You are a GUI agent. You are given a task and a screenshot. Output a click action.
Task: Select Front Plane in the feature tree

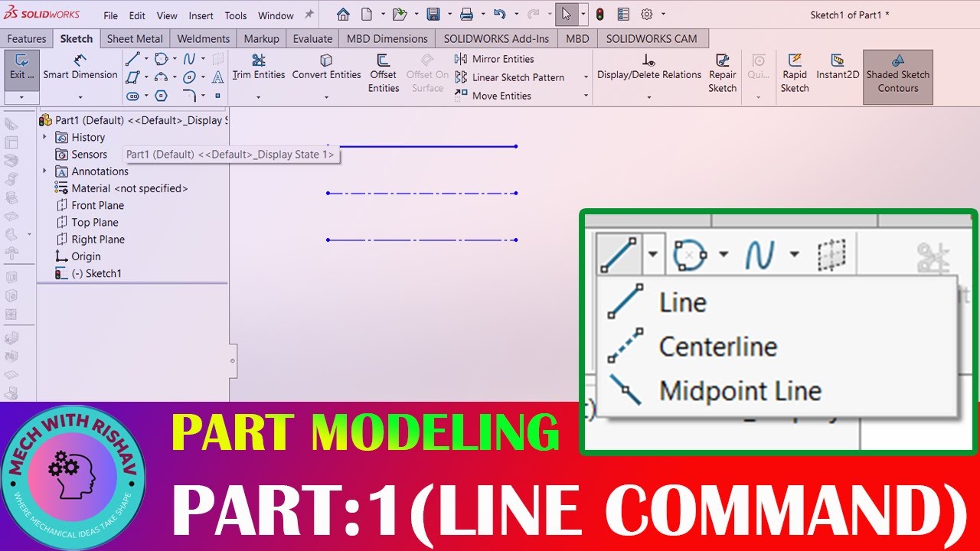tap(90, 205)
